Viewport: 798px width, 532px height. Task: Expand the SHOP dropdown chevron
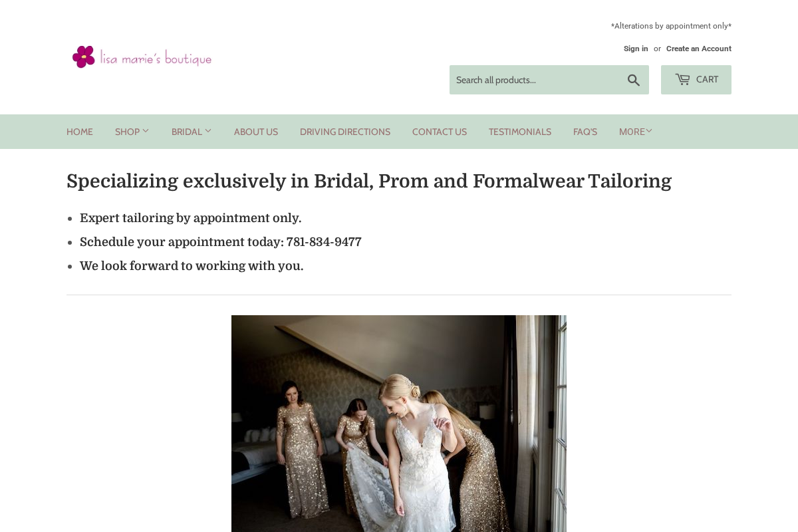point(146,131)
